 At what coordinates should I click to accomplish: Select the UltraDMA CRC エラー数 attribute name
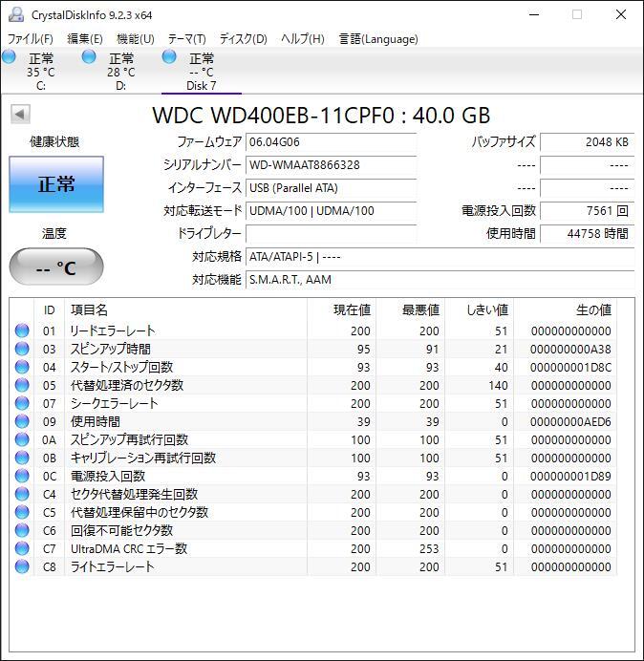(129, 548)
